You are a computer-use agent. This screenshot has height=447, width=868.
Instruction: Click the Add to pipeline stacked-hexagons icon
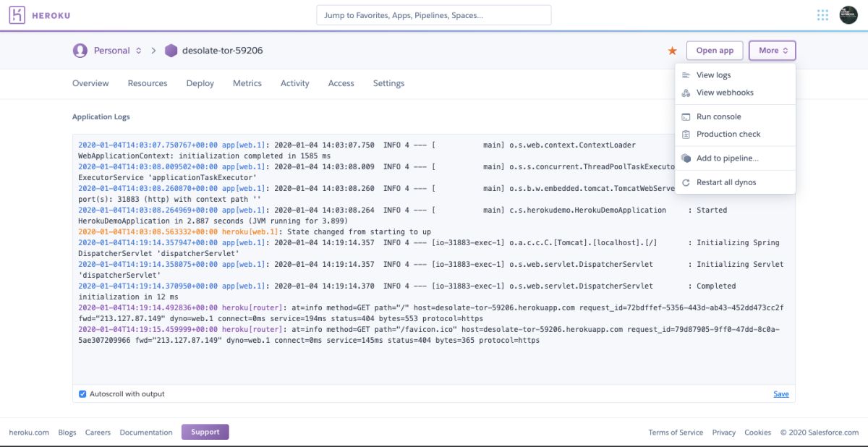(686, 158)
